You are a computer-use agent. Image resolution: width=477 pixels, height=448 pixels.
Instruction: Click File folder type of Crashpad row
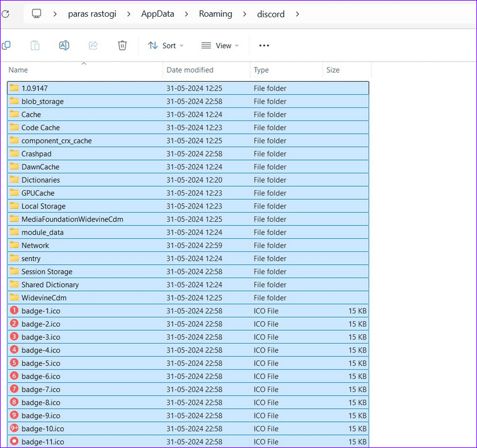270,154
